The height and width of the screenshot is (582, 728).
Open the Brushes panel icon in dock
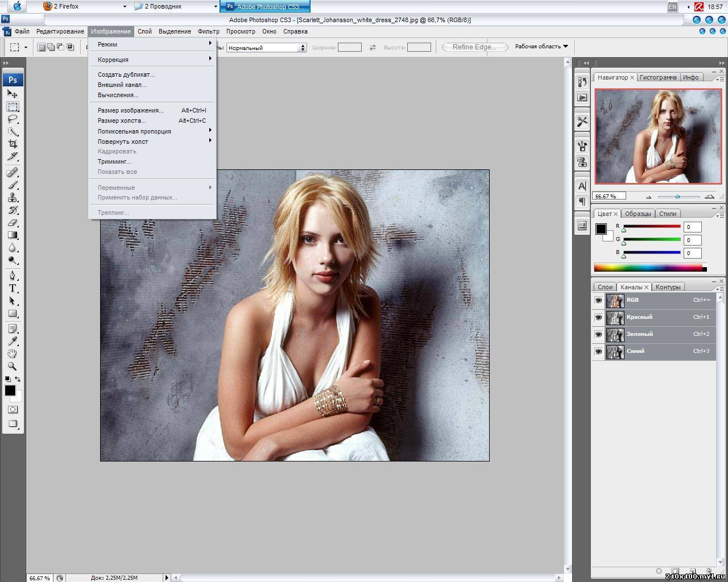tap(582, 146)
